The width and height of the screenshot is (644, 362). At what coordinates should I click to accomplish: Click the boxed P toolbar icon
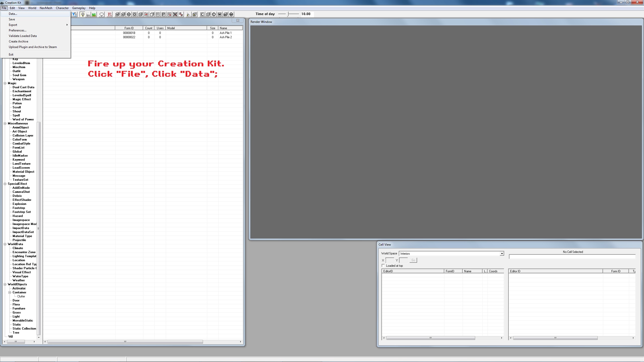[164, 14]
